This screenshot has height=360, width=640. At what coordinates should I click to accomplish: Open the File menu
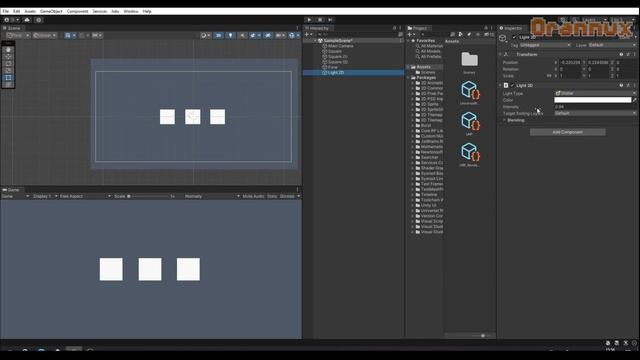(x=5, y=11)
